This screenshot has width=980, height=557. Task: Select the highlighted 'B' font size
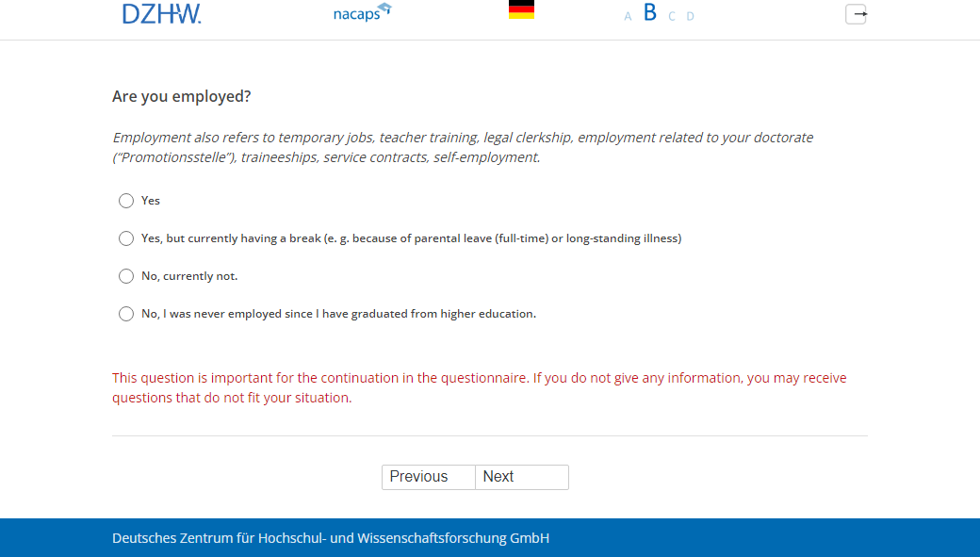pos(649,13)
